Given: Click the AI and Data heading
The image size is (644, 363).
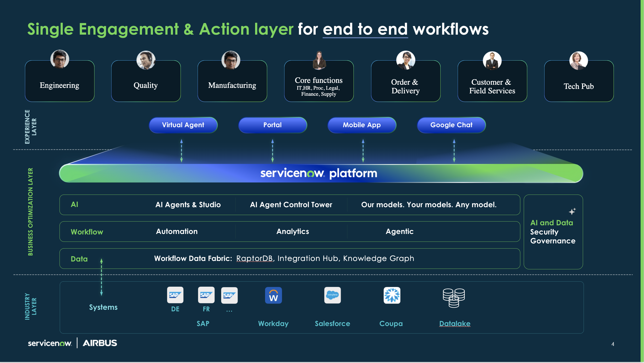Looking at the screenshot, I should (552, 223).
